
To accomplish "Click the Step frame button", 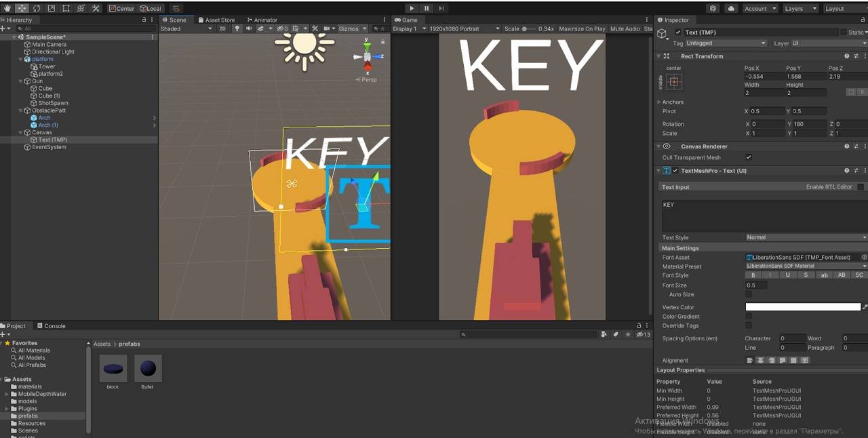I will click(x=441, y=8).
